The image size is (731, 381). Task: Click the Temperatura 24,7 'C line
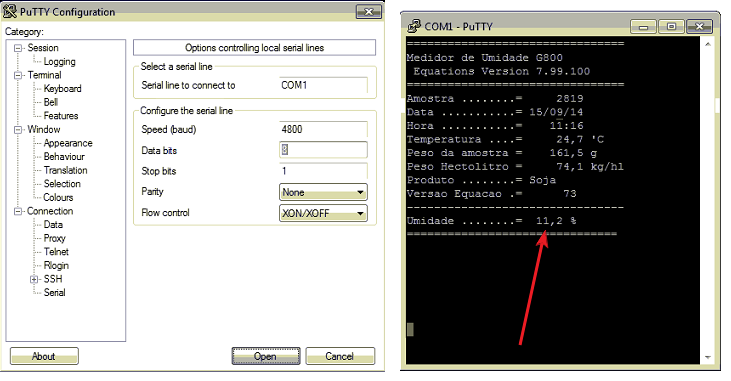click(505, 139)
